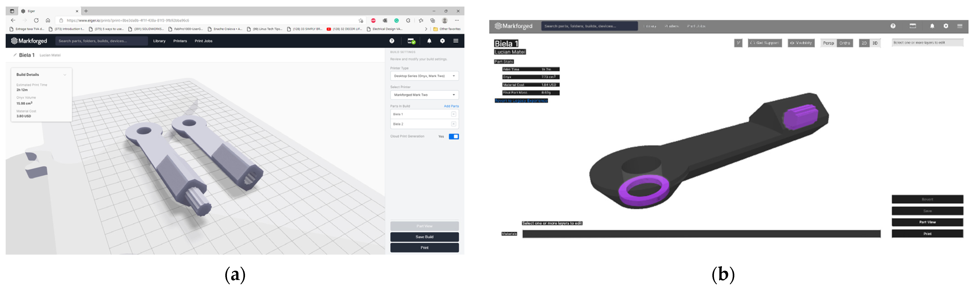Screen dimensions: 980x292
Task: Open the Printer Type dropdown
Action: pyautogui.click(x=424, y=76)
